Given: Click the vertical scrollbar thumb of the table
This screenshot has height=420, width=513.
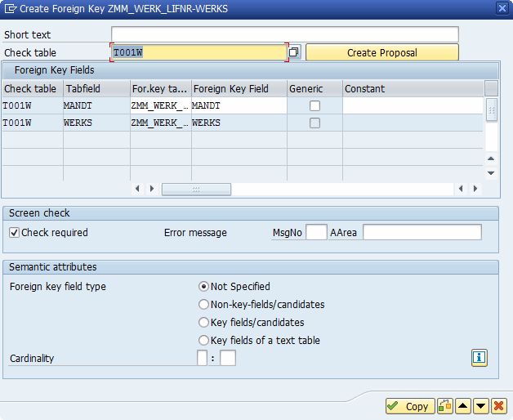Looking at the screenshot, I should pyautogui.click(x=492, y=110).
